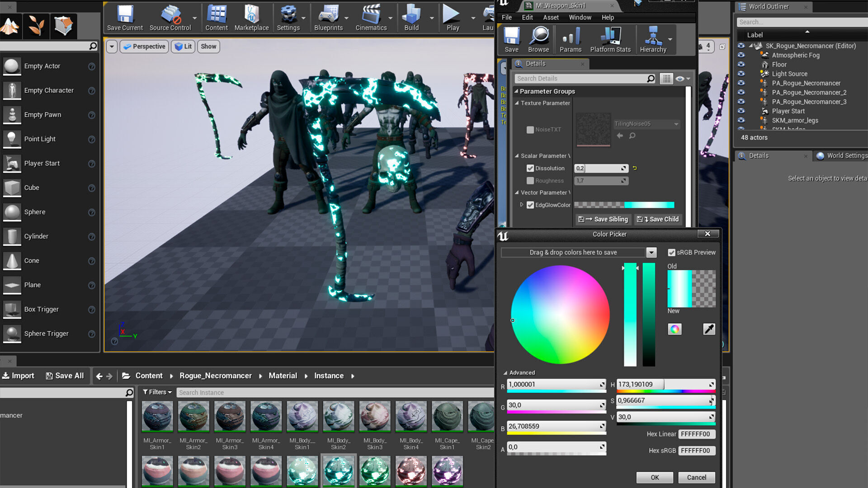Image resolution: width=868 pixels, height=488 pixels.
Task: Uncheck the Dissolution parameter checkbox
Action: 530,169
